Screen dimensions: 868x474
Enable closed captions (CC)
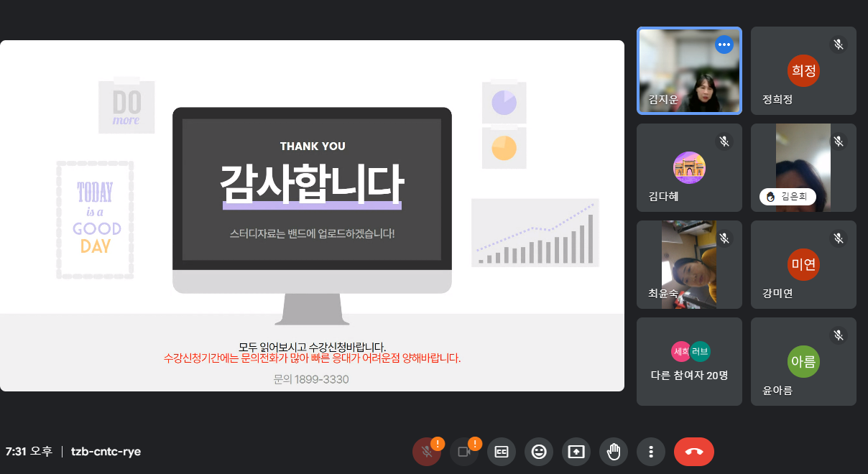point(502,452)
